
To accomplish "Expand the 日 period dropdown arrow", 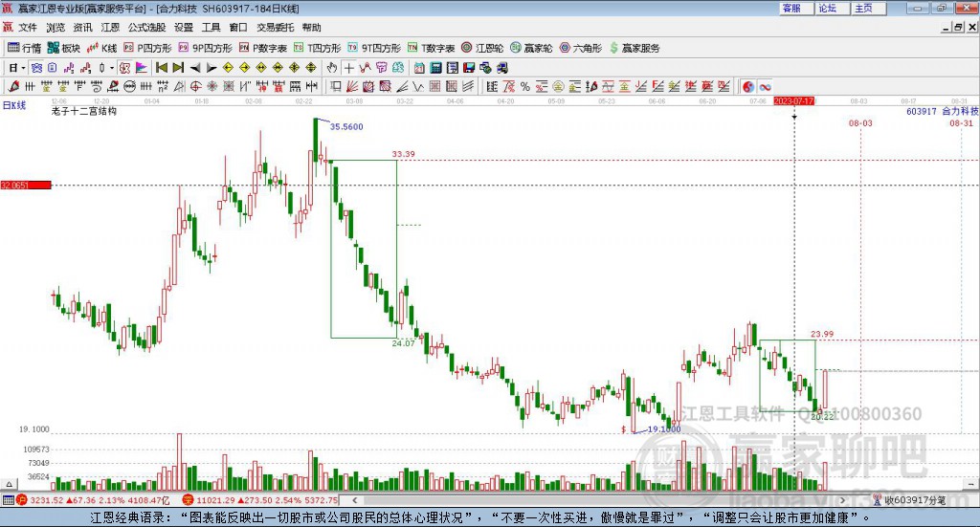I will click(23, 68).
